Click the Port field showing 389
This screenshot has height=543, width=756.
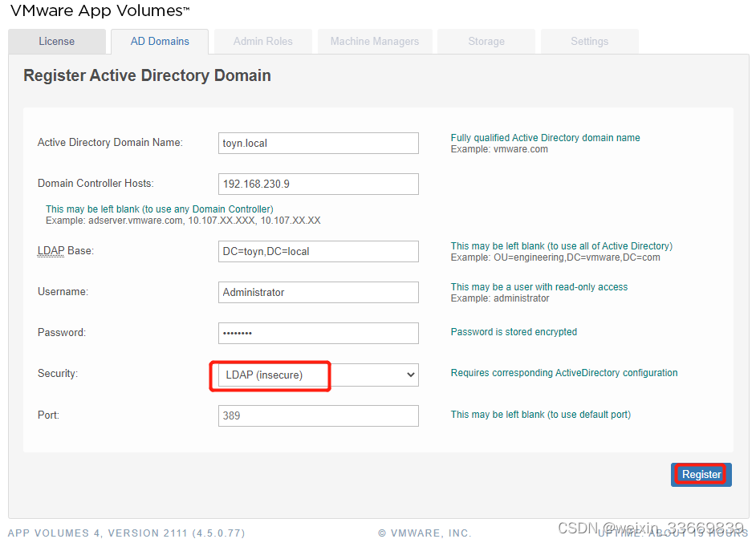(x=319, y=415)
